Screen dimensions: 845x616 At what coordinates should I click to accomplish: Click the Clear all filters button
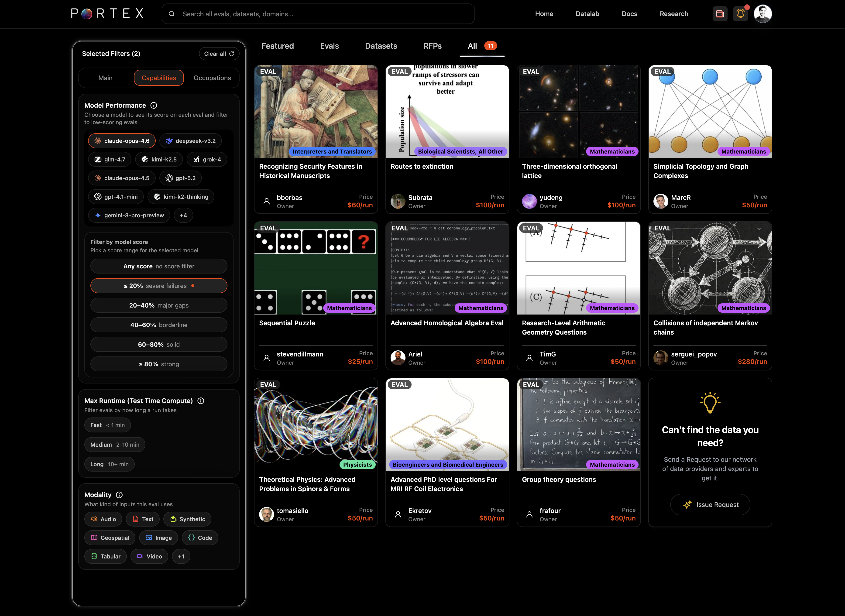pyautogui.click(x=219, y=54)
